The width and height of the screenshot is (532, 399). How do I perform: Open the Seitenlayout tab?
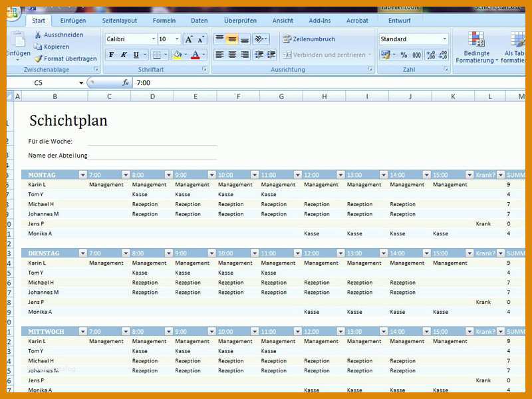(x=120, y=21)
